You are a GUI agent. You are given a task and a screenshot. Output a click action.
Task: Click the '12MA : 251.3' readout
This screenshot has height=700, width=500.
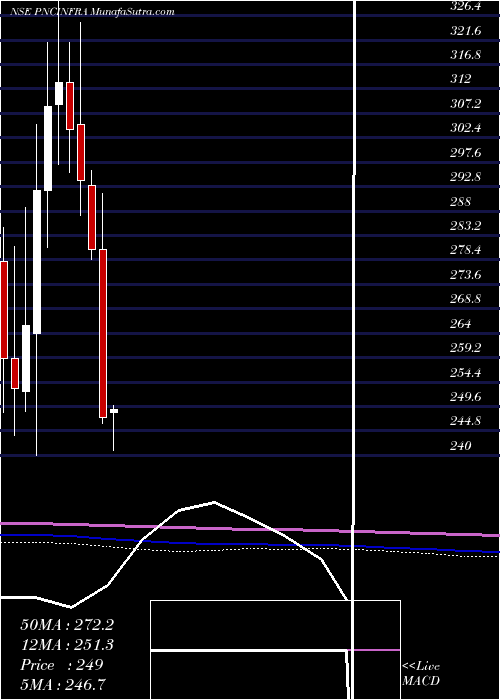(x=67, y=645)
